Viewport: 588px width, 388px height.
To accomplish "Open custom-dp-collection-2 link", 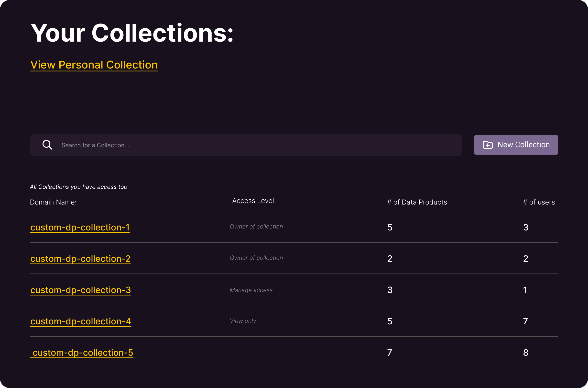I will pos(80,259).
